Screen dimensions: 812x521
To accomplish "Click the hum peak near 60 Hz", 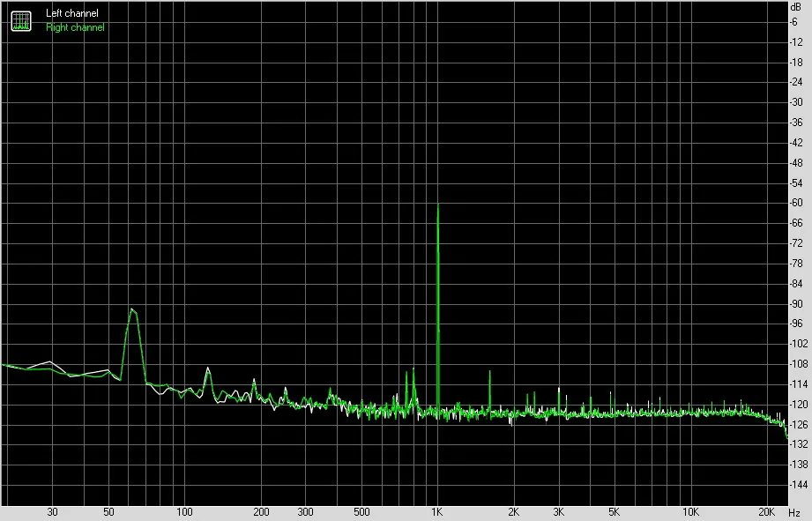I will (x=132, y=309).
